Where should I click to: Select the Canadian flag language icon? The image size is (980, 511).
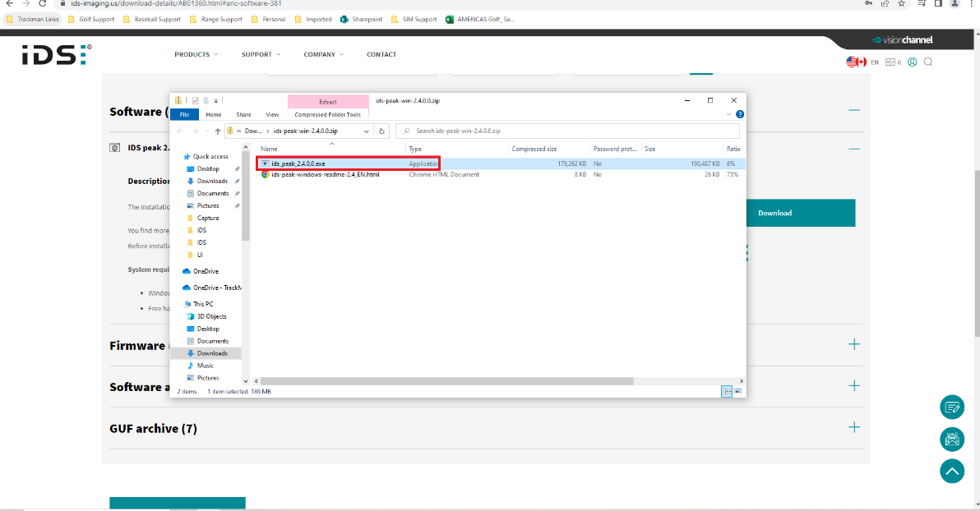[859, 61]
